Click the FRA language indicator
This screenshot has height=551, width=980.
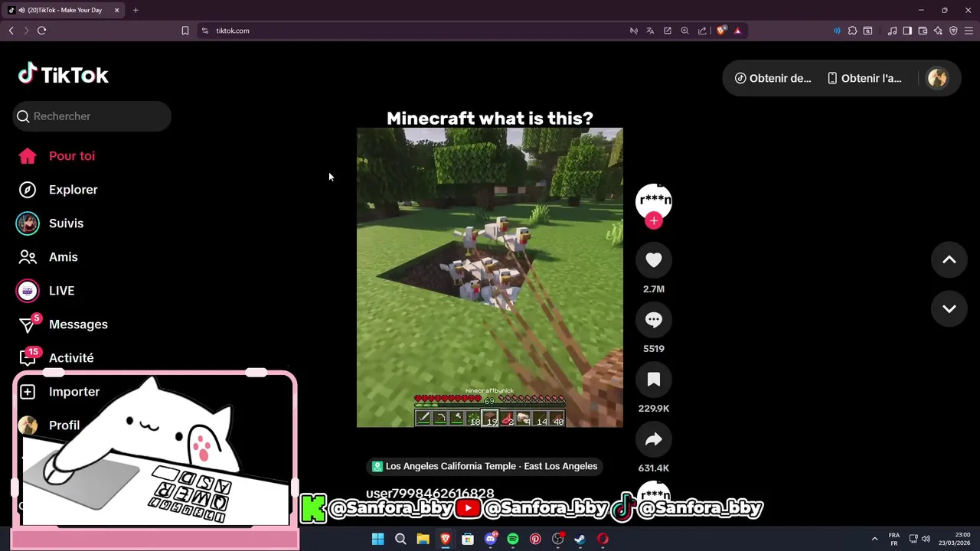(x=894, y=539)
